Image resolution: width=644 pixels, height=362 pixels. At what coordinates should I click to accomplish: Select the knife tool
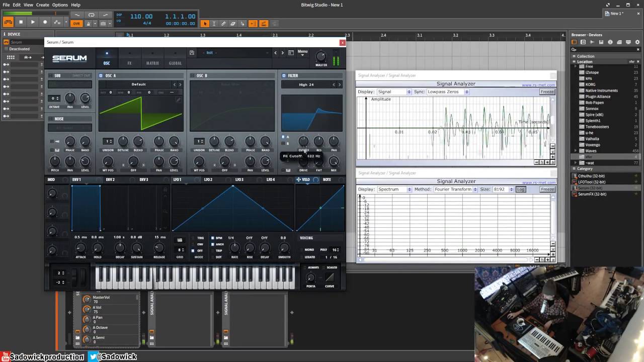coord(243,24)
